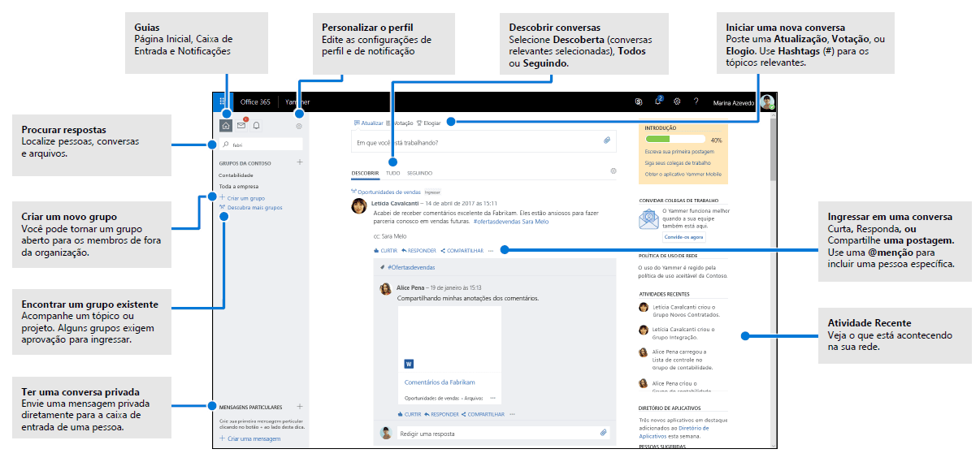Open the Notifications bell in sidebar
Viewport: 980px width, 462px height.
coord(257,126)
